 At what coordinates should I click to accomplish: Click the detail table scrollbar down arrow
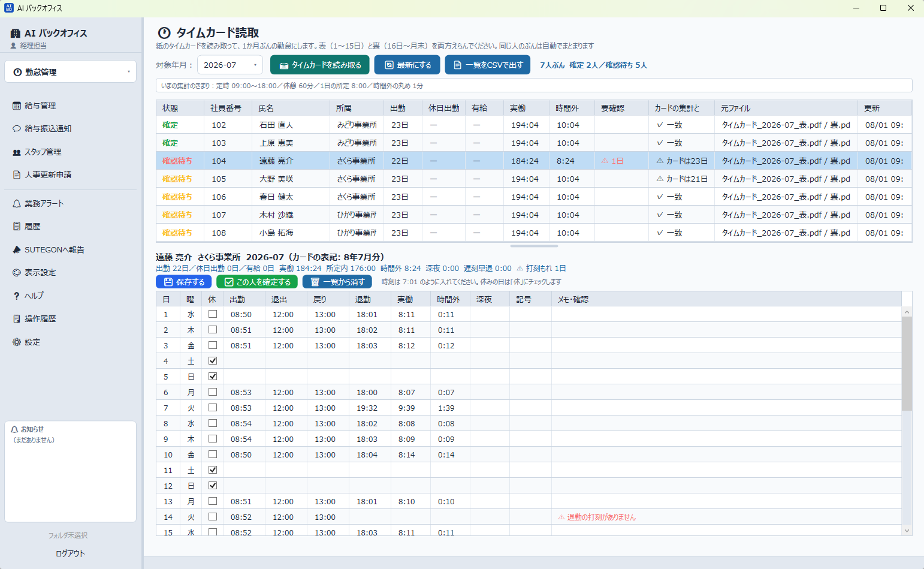coord(907,531)
